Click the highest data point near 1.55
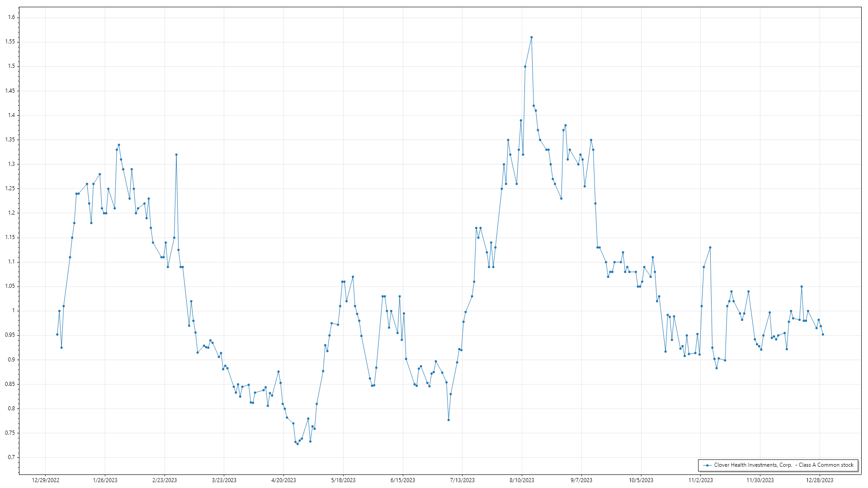 (531, 38)
